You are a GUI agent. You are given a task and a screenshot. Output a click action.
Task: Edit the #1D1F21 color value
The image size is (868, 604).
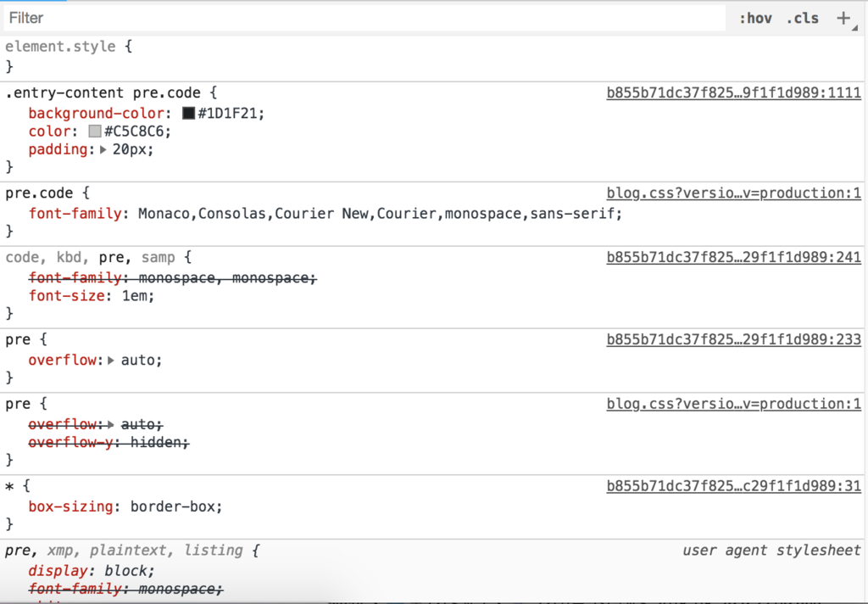pyautogui.click(x=227, y=113)
